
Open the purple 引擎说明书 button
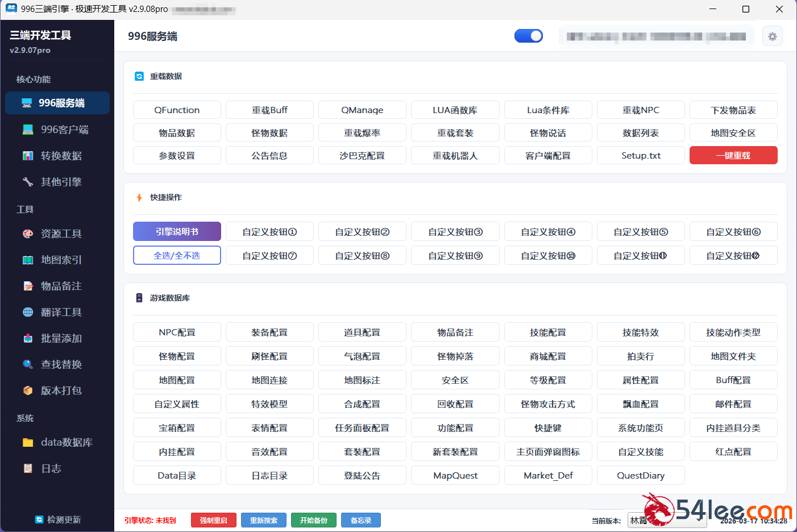coord(177,232)
